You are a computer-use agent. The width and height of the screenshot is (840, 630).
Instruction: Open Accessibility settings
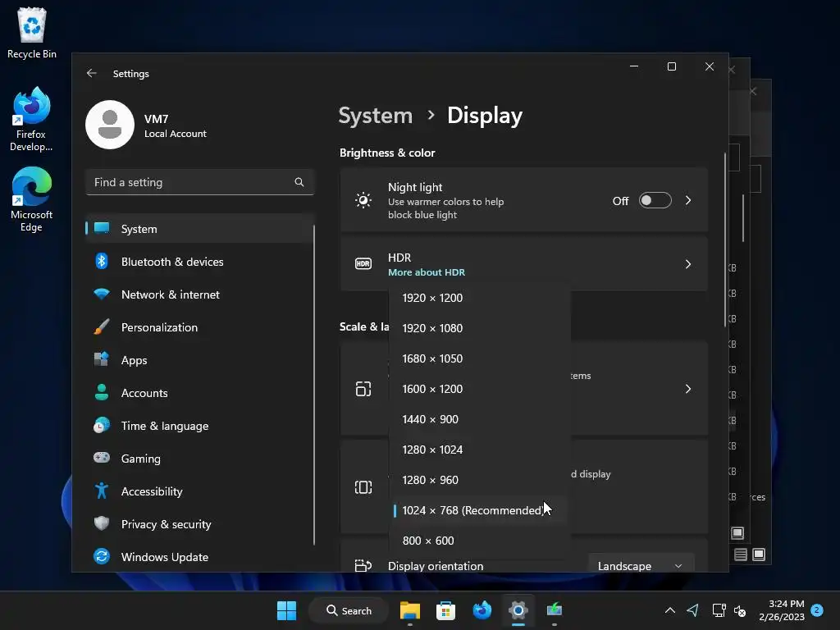click(x=199, y=491)
